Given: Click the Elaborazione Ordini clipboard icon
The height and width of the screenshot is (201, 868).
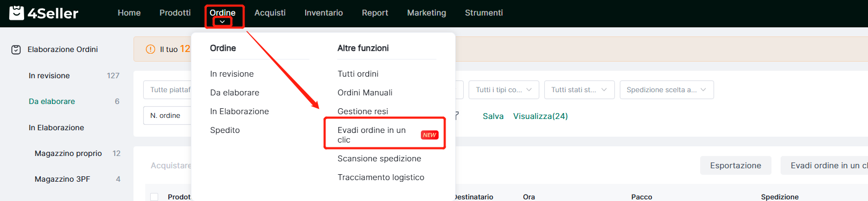Looking at the screenshot, I should pos(16,50).
